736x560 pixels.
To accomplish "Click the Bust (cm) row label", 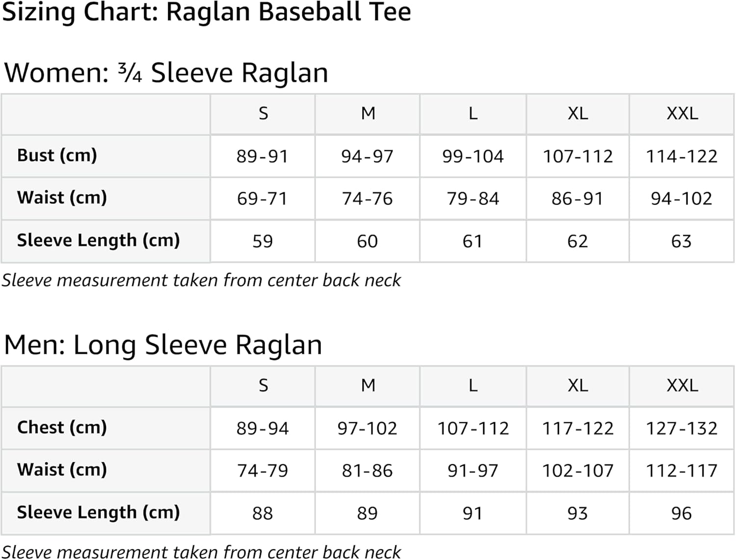I will pos(57,155).
